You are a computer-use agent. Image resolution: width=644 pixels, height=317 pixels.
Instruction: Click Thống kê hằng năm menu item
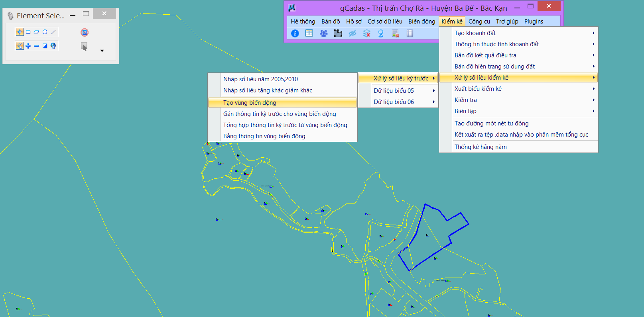click(x=481, y=147)
